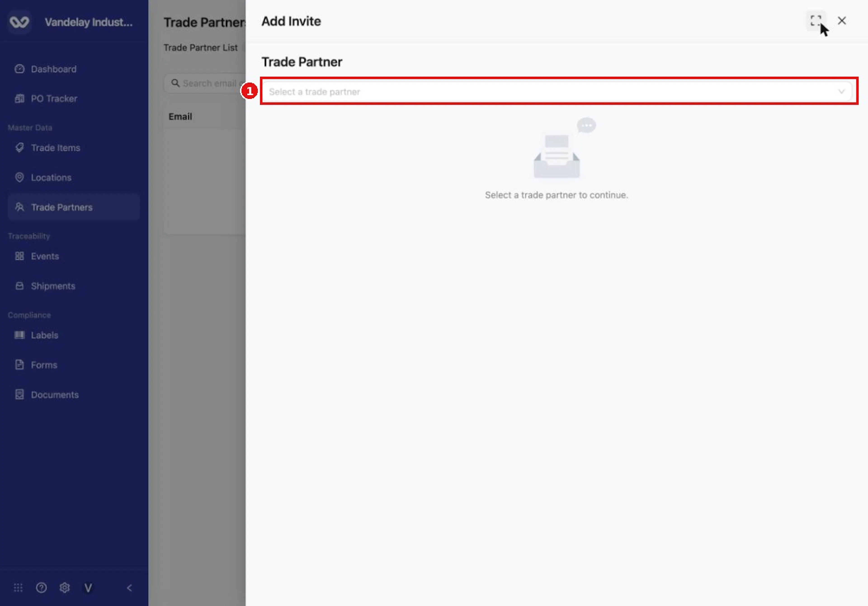Open Locations page
The height and width of the screenshot is (606, 868).
click(74, 178)
